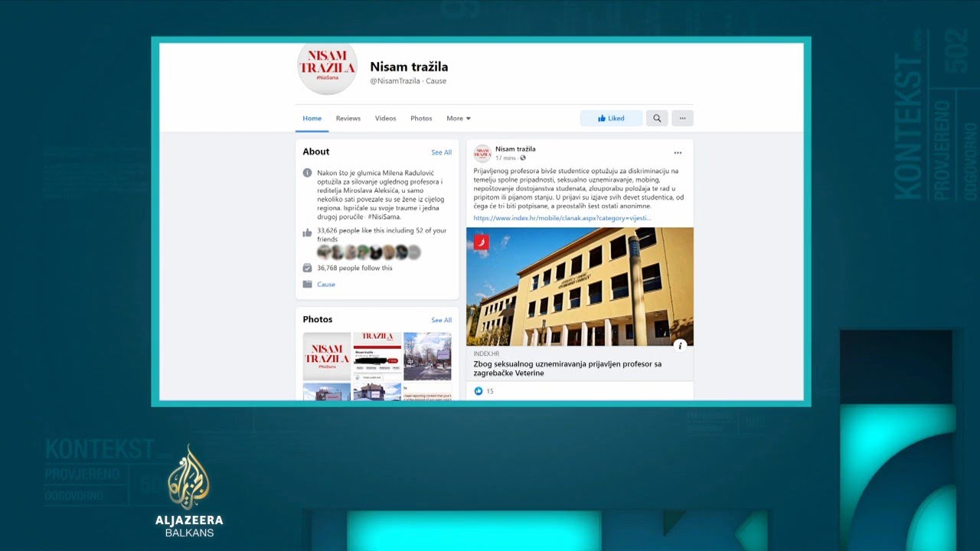The image size is (980, 551).
Task: Click the info i icon on article preview
Action: point(680,345)
